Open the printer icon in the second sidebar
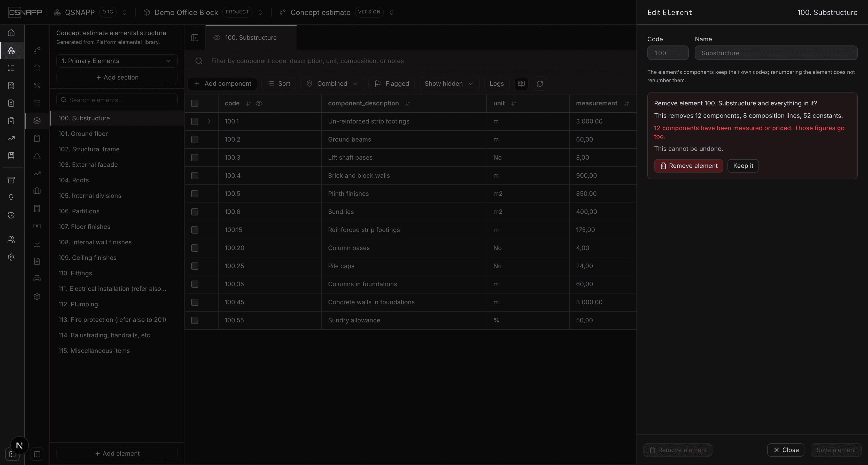This screenshot has width=868, height=465. [x=37, y=279]
